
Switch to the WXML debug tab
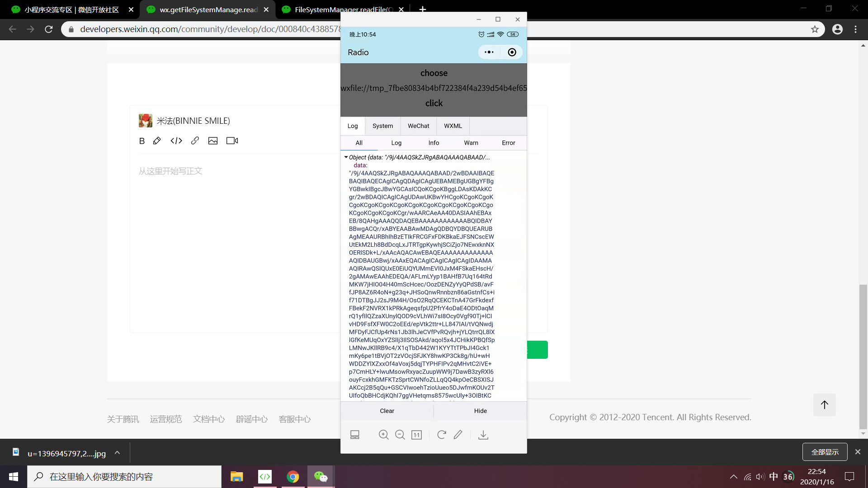tap(453, 126)
